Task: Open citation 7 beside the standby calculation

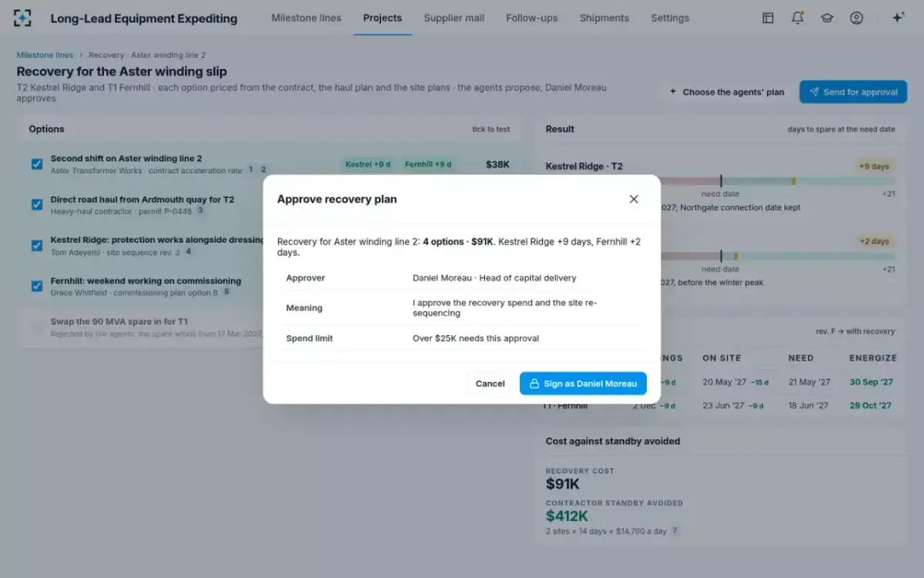Action: click(675, 531)
